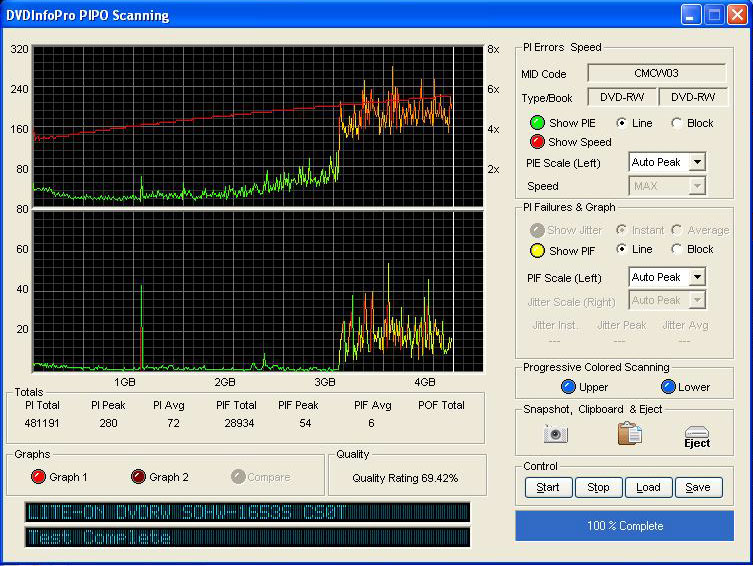Image resolution: width=753 pixels, height=566 pixels.
Task: Open the PIE Scale (Left) dropdown
Action: point(697,162)
